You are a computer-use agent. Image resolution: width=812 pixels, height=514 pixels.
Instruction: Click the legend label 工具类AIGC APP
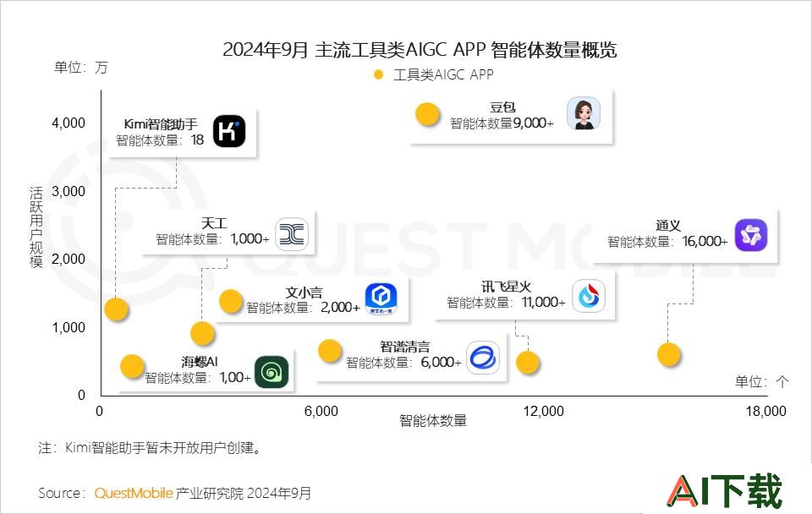443,75
